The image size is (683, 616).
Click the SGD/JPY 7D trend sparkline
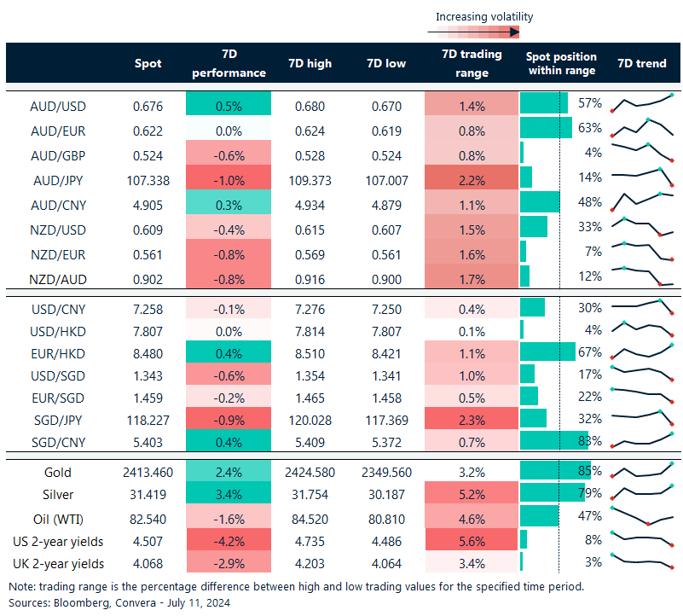642,418
